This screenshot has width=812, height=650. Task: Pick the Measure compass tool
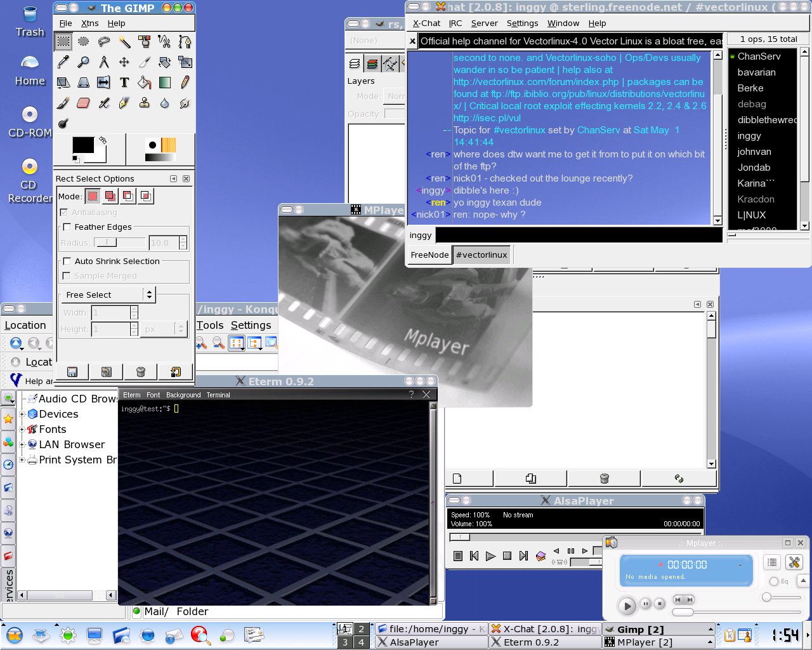pos(104,62)
